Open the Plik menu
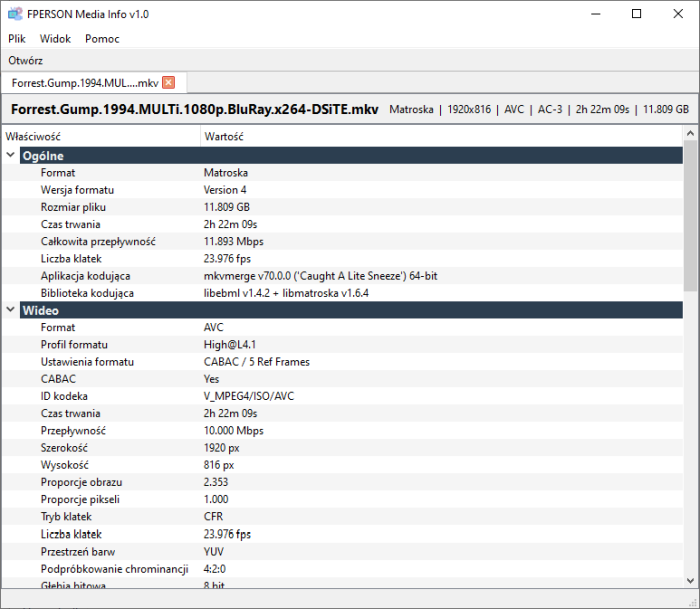This screenshot has width=700, height=609. (17, 39)
